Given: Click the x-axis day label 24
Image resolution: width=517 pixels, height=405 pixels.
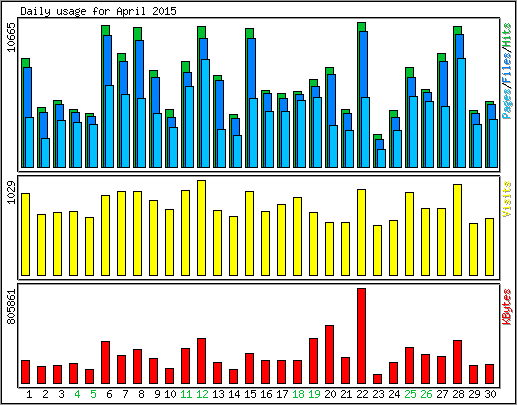Looking at the screenshot, I should [394, 394].
